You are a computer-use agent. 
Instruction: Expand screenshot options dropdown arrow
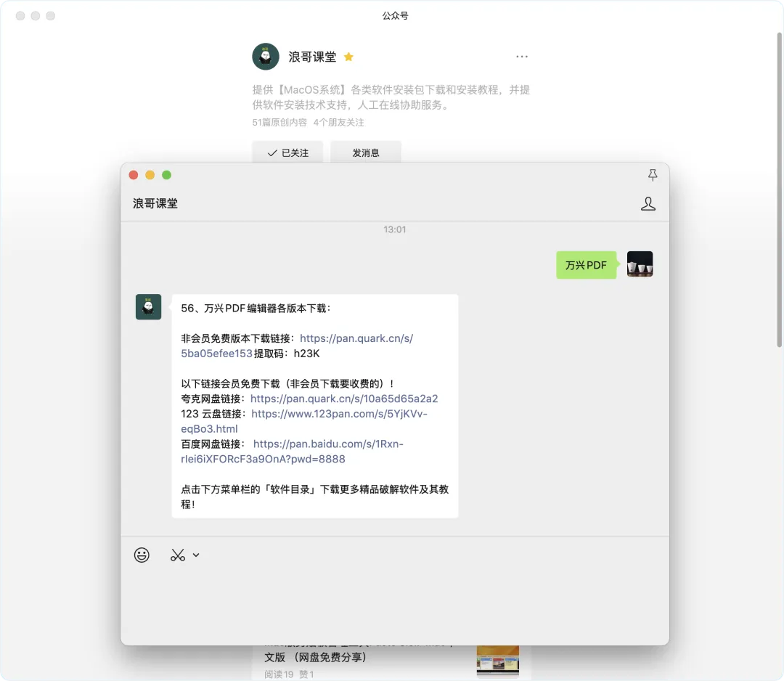(196, 555)
